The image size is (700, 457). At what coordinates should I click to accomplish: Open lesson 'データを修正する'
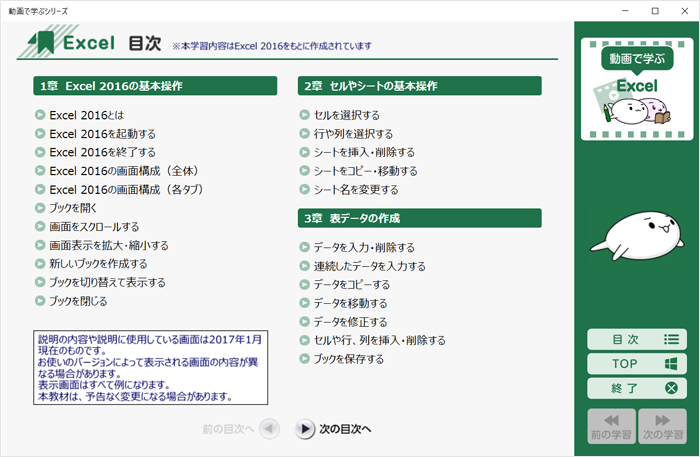pos(343,322)
